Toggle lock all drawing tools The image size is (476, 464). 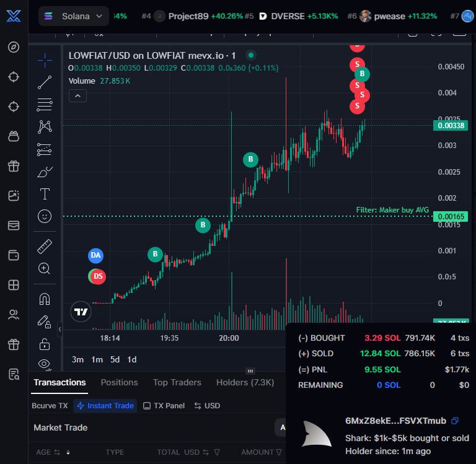[45, 344]
